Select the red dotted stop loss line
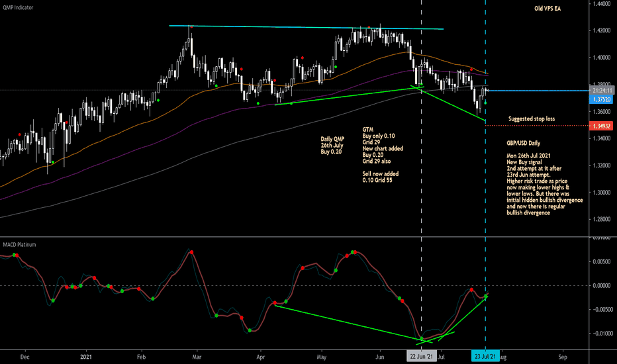Screen dimensions: 617x364 tap(537, 126)
